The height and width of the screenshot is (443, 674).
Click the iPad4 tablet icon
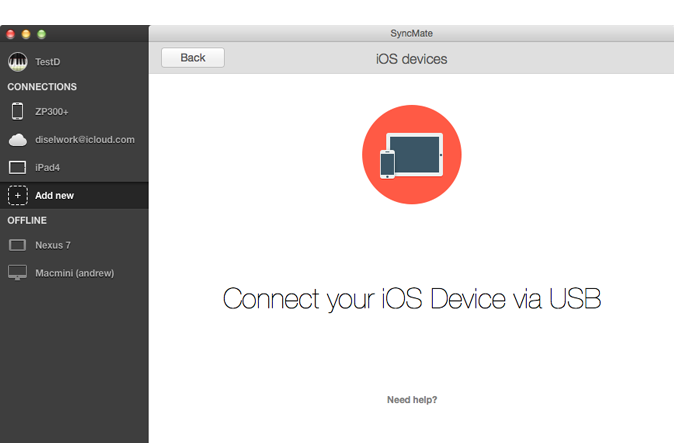point(18,167)
